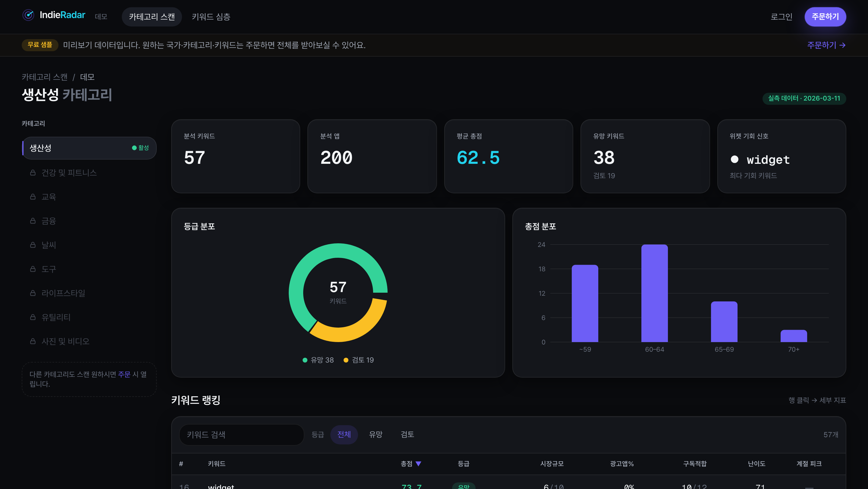The image size is (868, 489).
Task: Click the 광고앱% column header
Action: pyautogui.click(x=622, y=464)
